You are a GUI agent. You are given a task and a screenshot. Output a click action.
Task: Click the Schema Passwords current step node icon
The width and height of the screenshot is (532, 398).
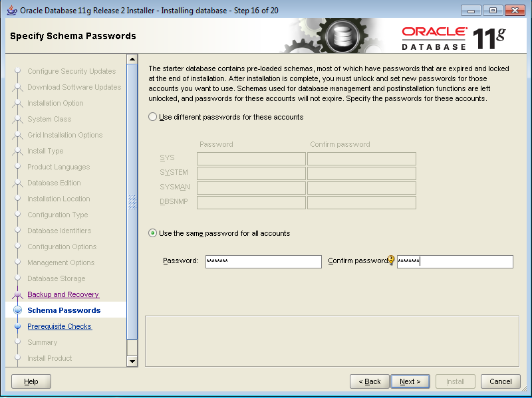pyautogui.click(x=18, y=310)
